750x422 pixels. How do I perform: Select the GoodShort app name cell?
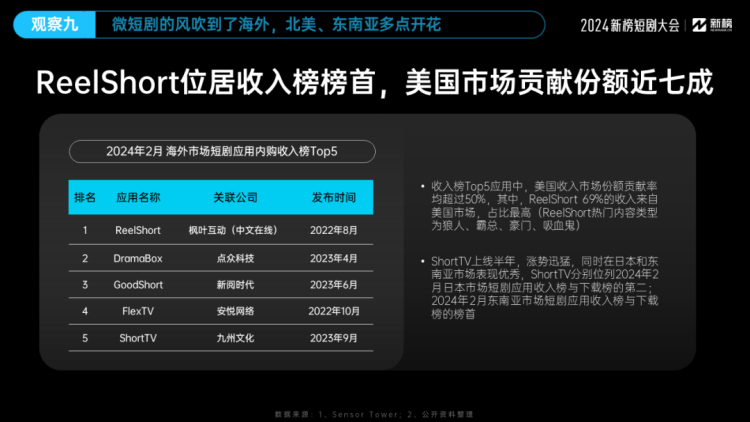[138, 285]
